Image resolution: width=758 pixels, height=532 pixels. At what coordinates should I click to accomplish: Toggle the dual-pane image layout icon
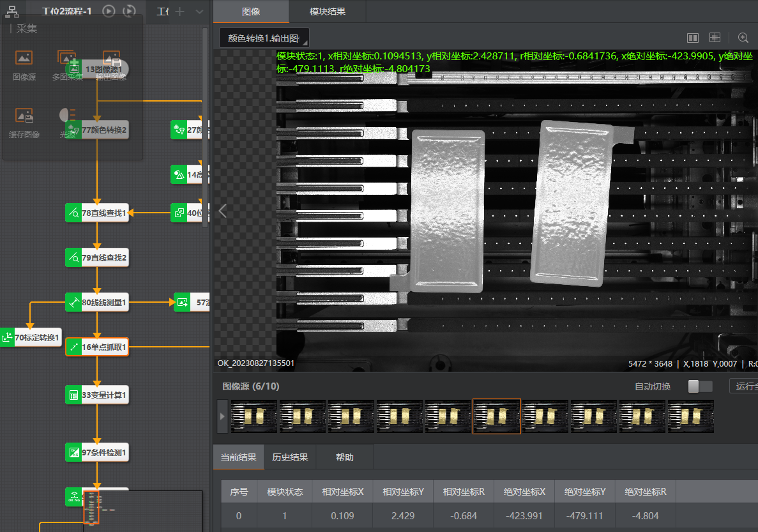pos(693,38)
